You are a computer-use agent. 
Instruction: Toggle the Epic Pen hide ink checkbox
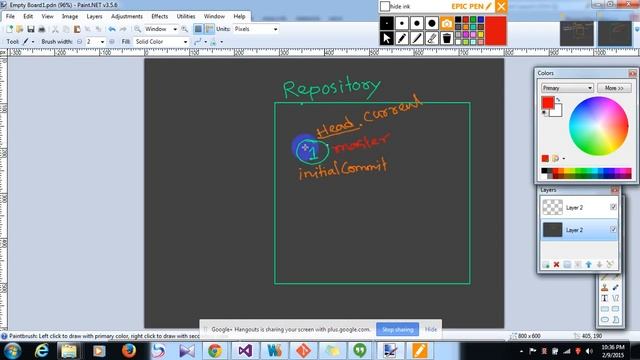click(x=384, y=7)
